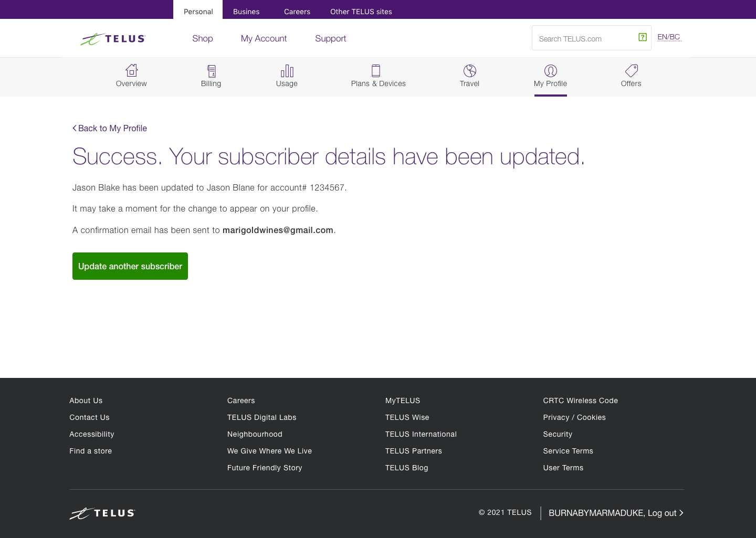756x538 pixels.
Task: Open the My Profile person icon
Action: [x=551, y=71]
